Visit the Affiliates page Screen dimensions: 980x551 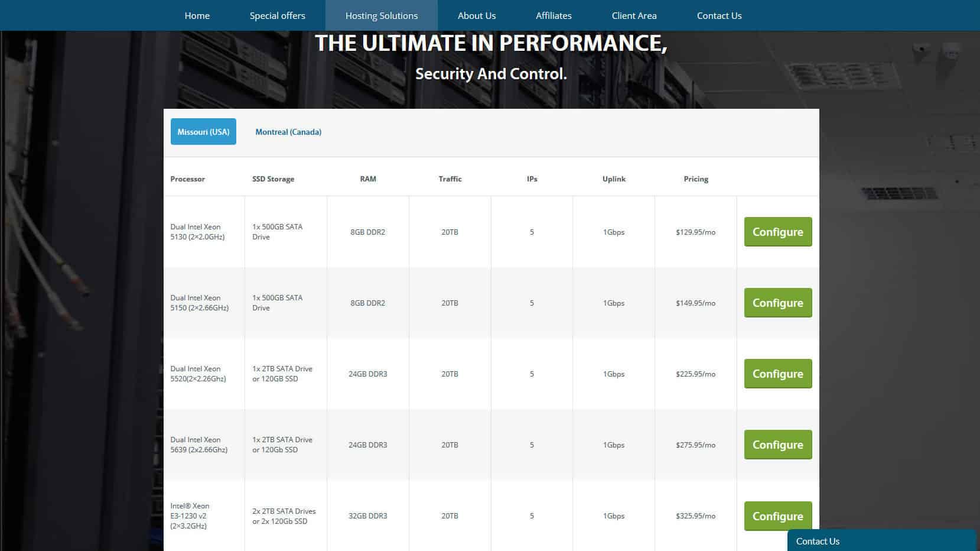tap(554, 15)
